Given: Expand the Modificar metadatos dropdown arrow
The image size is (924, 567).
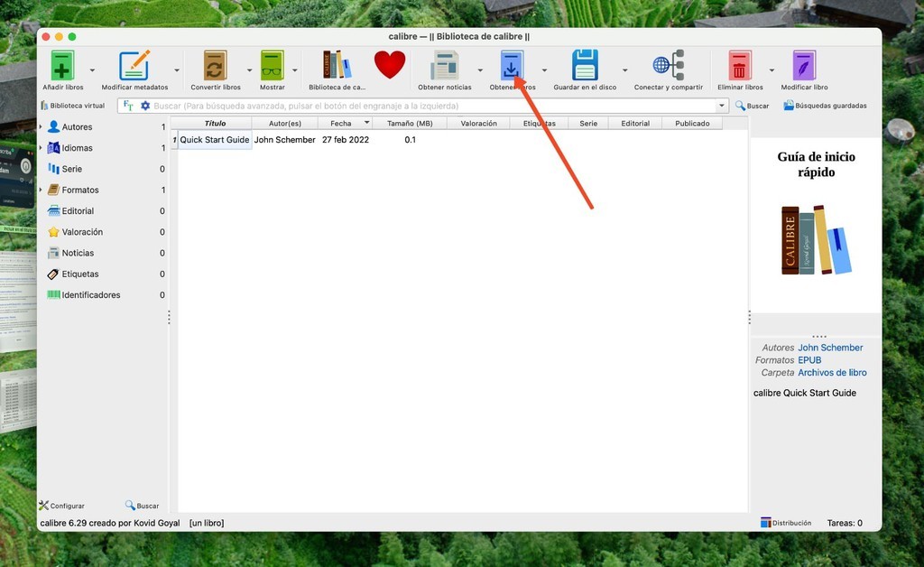Looking at the screenshot, I should pyautogui.click(x=176, y=70).
